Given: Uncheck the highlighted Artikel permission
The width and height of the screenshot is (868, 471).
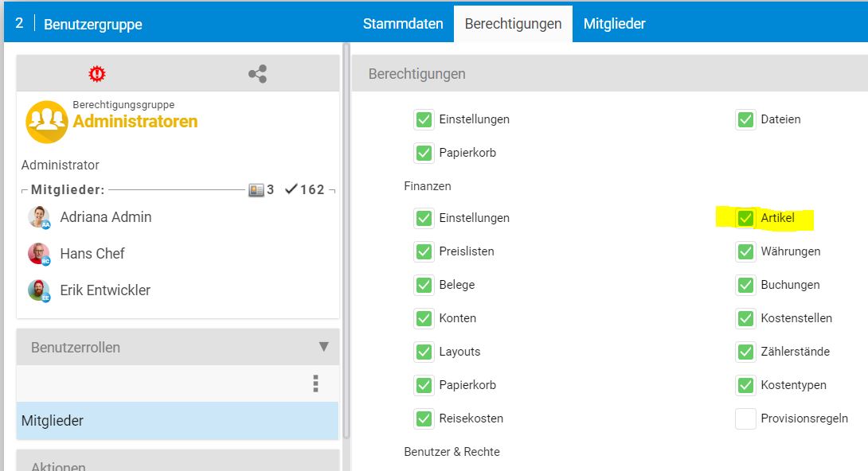Looking at the screenshot, I should tap(745, 218).
